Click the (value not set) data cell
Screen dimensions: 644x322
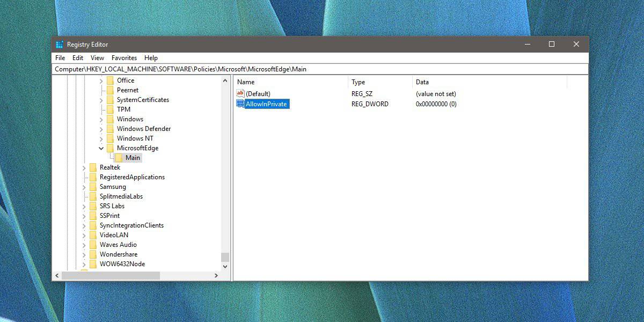pyautogui.click(x=436, y=94)
